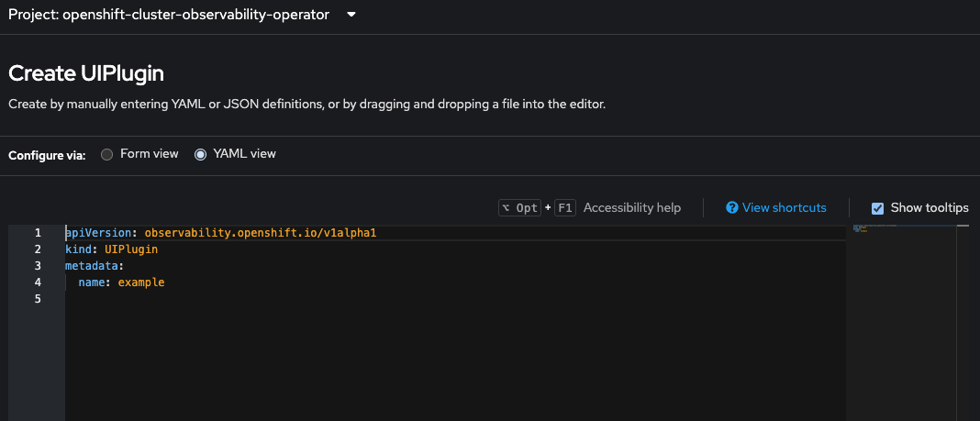Click the openshift-cluster-observability-operator project name

click(x=195, y=15)
